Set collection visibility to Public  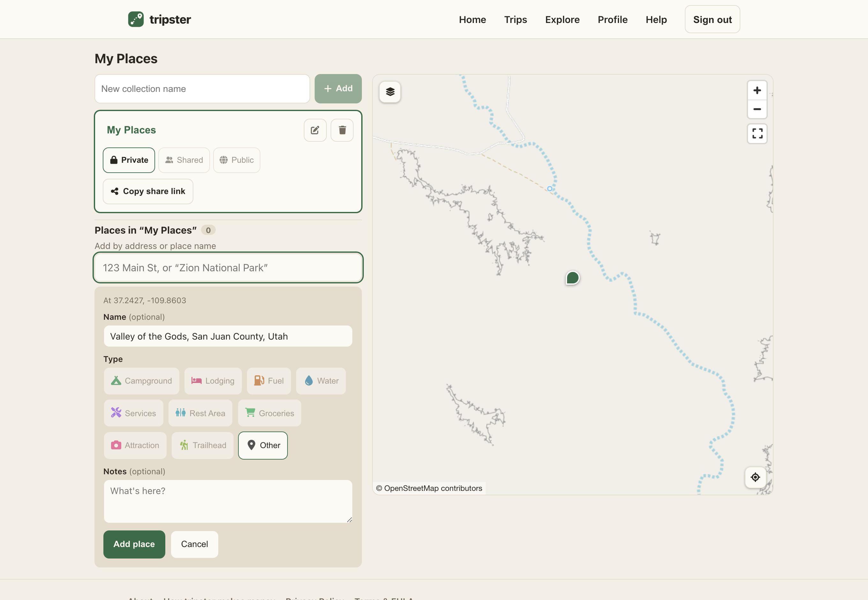(x=236, y=160)
